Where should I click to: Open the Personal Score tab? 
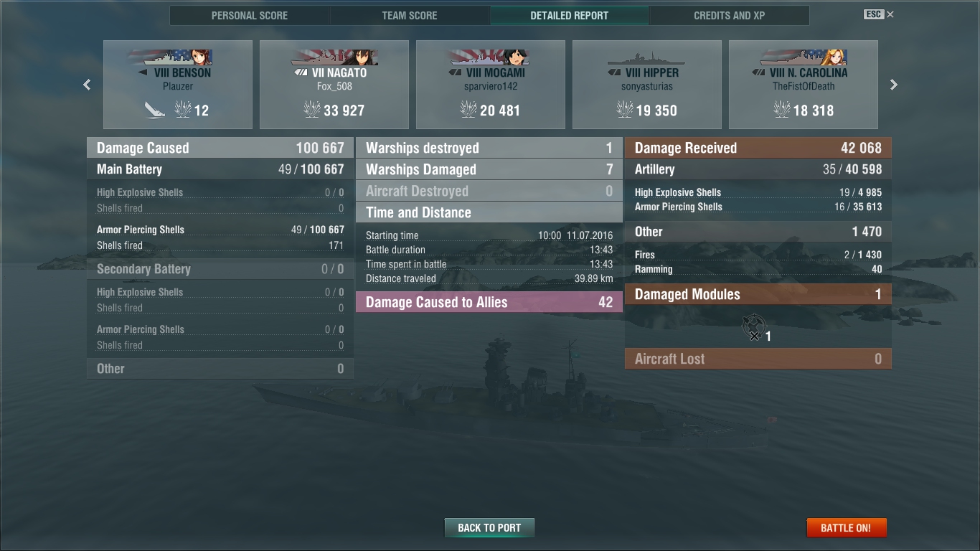tap(250, 15)
